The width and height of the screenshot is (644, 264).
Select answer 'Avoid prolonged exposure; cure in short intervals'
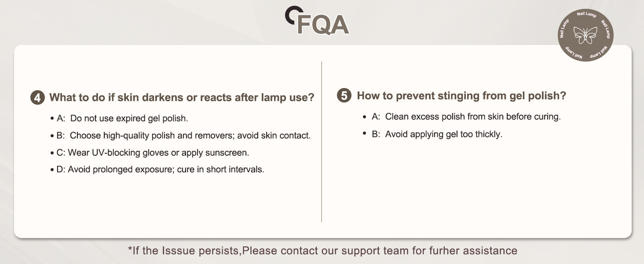click(x=166, y=169)
